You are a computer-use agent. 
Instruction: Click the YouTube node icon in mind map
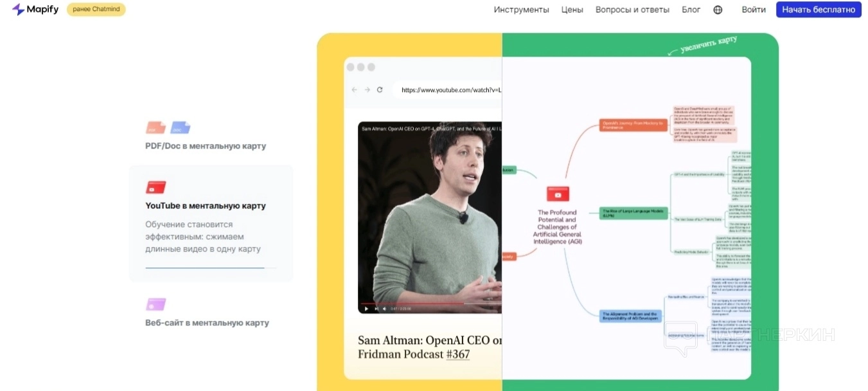(558, 194)
